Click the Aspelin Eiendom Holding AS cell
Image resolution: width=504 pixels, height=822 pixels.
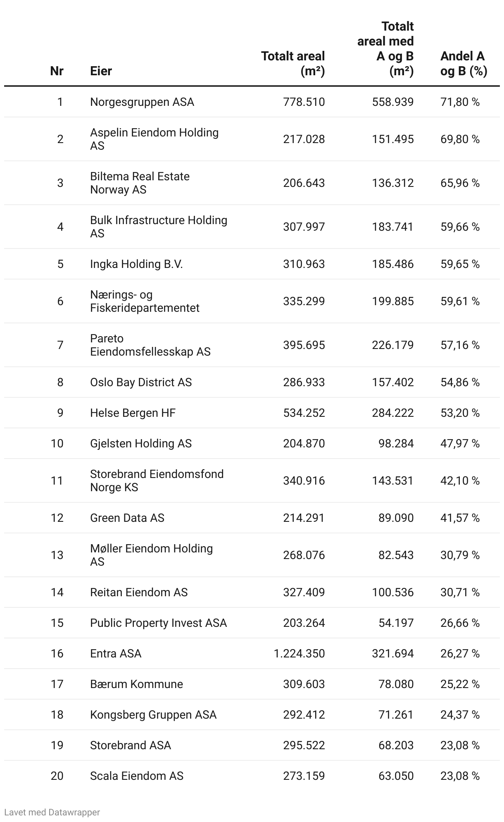click(x=154, y=139)
